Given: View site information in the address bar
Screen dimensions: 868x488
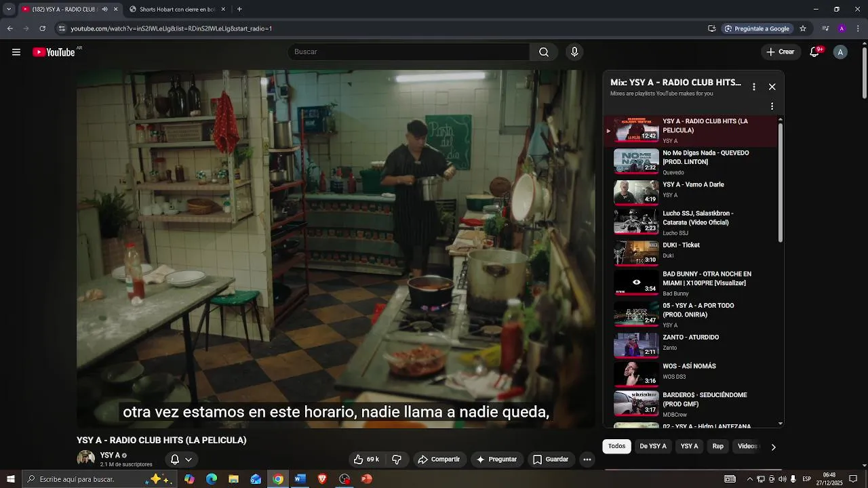Looking at the screenshot, I should 62,28.
